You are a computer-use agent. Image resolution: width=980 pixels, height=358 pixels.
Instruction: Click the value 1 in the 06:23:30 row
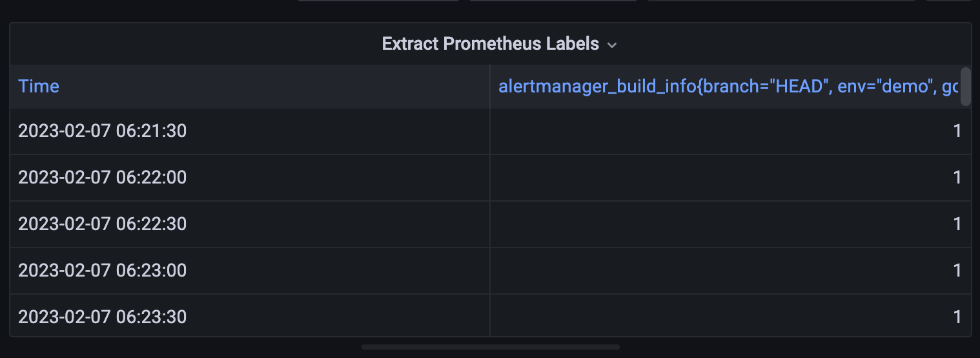(x=957, y=317)
